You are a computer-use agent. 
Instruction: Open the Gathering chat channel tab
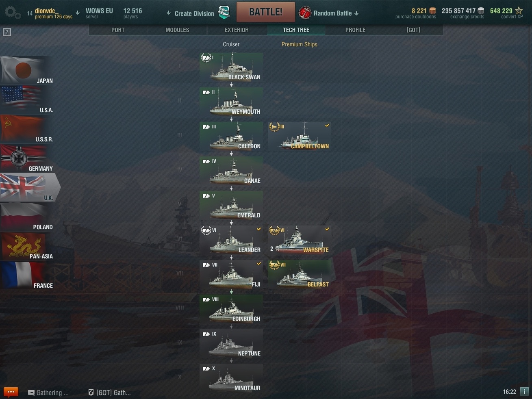point(48,392)
